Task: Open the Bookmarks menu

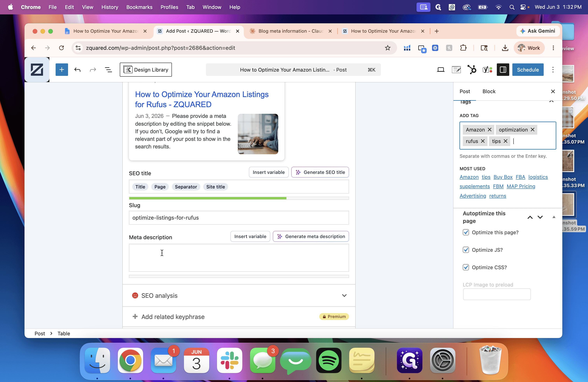Action: pyautogui.click(x=139, y=7)
